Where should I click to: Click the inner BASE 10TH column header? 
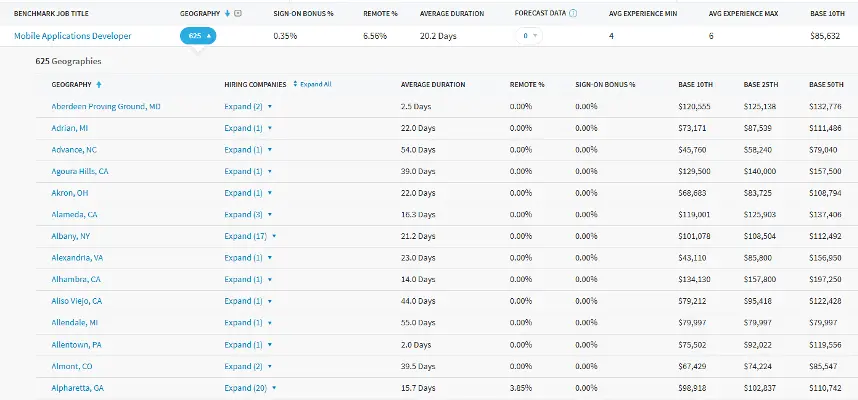[695, 85]
